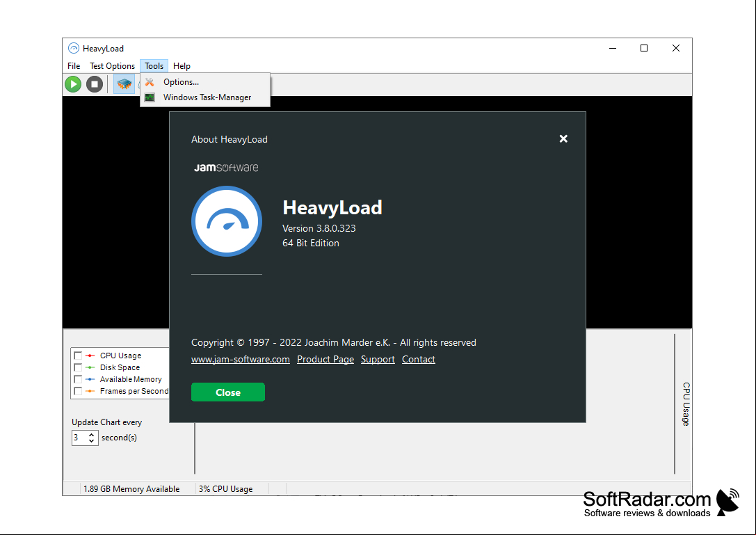This screenshot has width=756, height=535.
Task: Open the Contact link
Action: click(x=419, y=360)
